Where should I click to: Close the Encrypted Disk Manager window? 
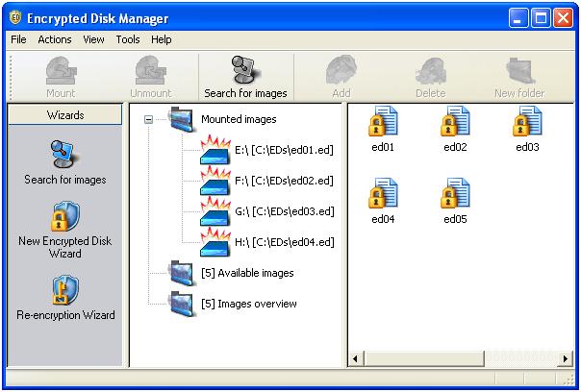point(564,17)
